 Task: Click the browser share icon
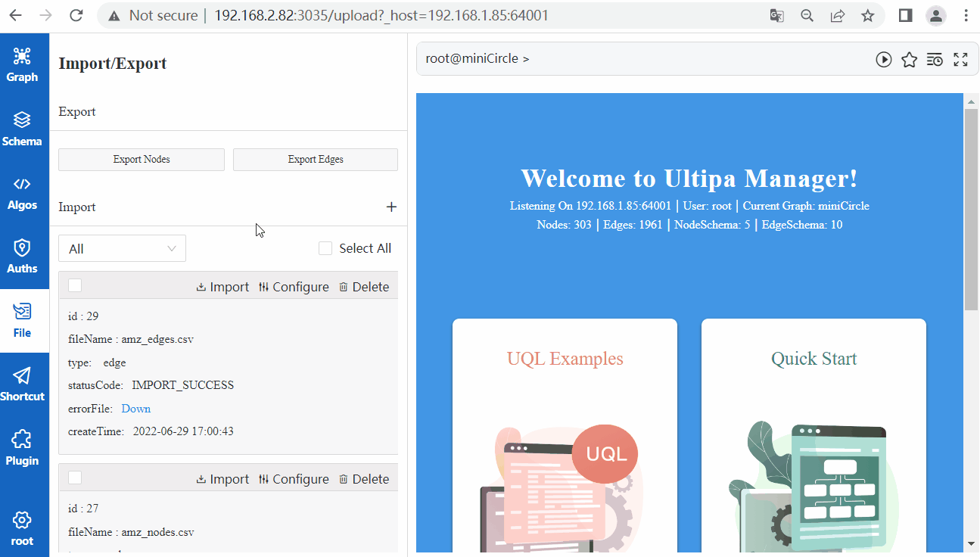(x=837, y=15)
